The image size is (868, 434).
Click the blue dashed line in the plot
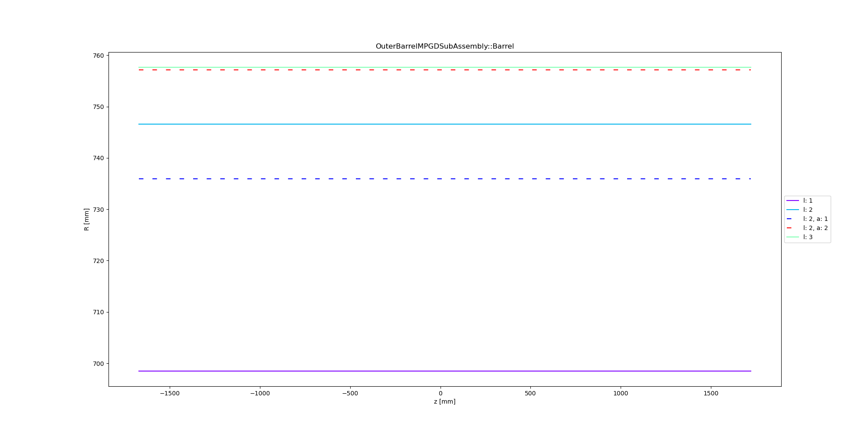(439, 179)
